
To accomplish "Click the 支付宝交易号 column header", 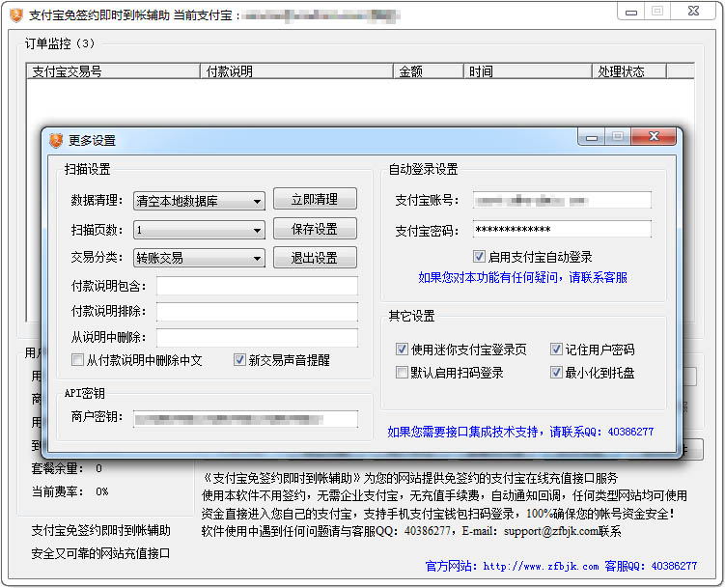I will pyautogui.click(x=113, y=71).
